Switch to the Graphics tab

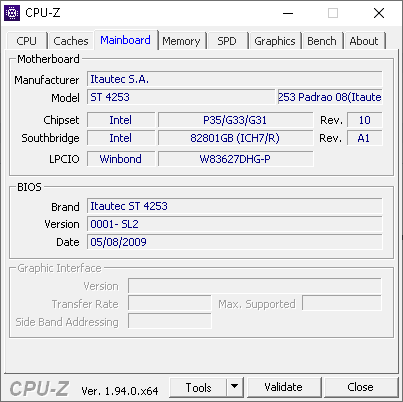tap(275, 41)
